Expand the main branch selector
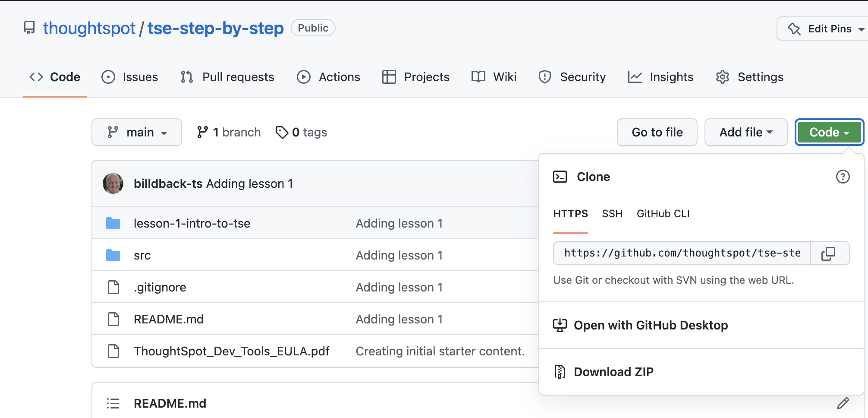The height and width of the screenshot is (418, 868). 137,132
